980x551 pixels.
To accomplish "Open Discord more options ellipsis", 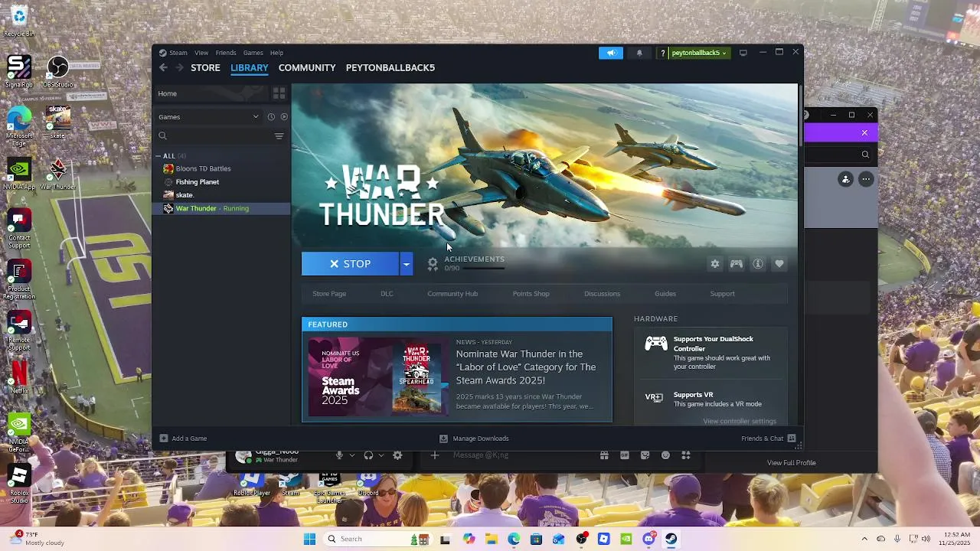I will pos(866,179).
